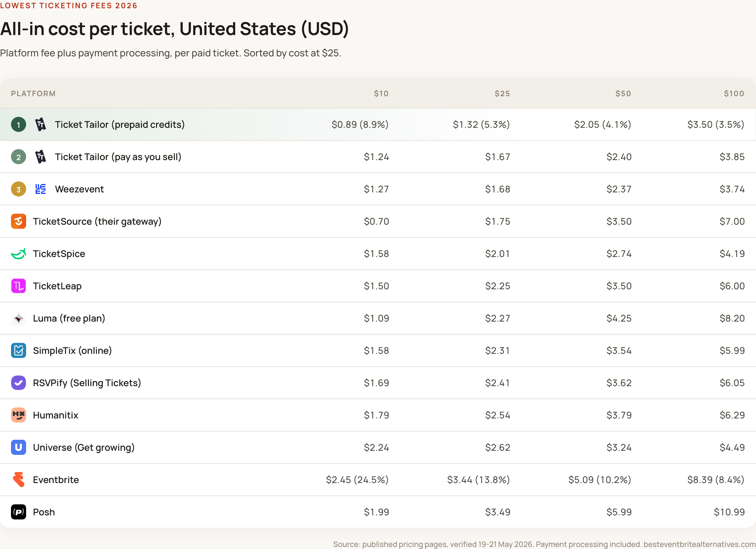Image resolution: width=756 pixels, height=549 pixels.
Task: Click the Humanitix logo icon
Action: [19, 415]
